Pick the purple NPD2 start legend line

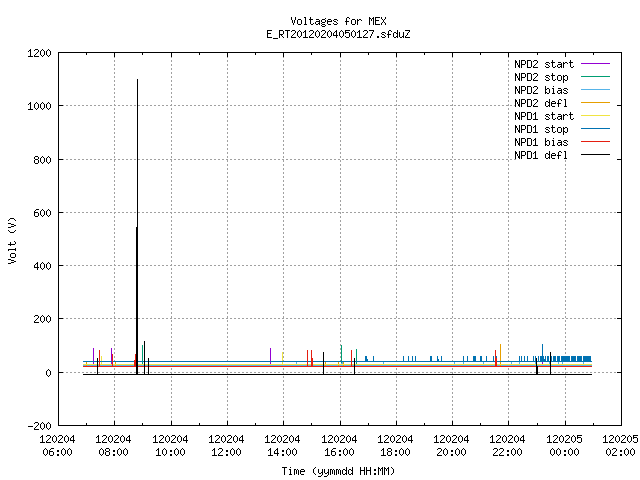point(596,64)
